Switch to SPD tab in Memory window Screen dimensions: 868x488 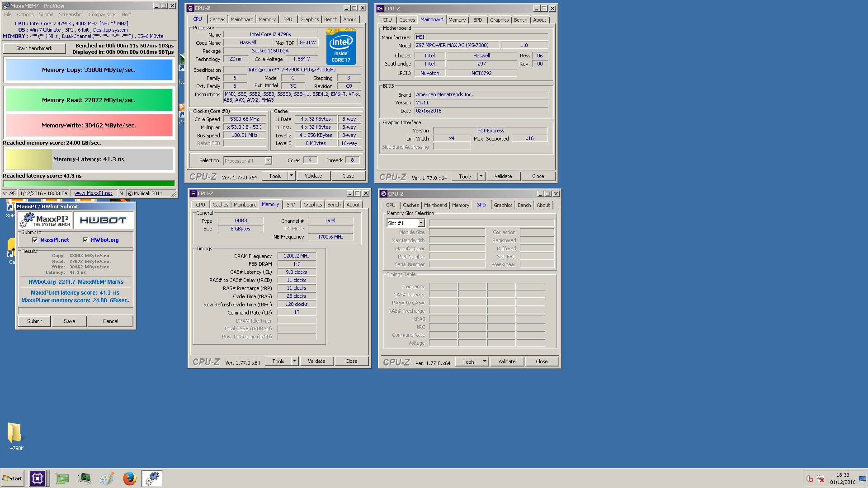(x=291, y=205)
